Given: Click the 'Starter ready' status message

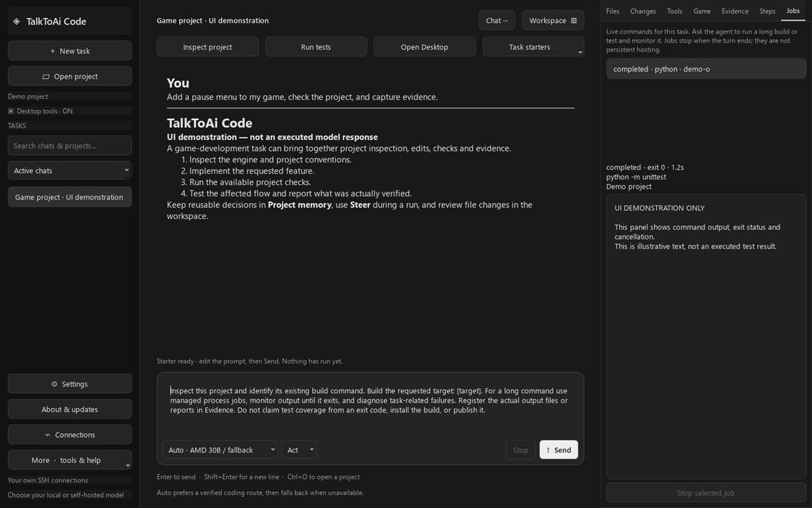Looking at the screenshot, I should [x=250, y=361].
